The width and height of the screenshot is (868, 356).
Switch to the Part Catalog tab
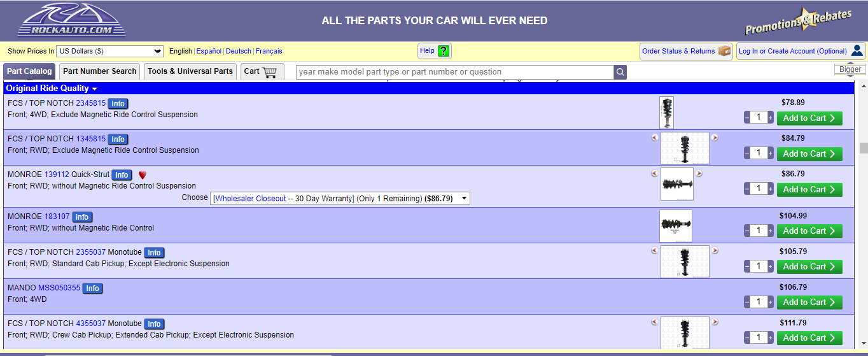29,71
